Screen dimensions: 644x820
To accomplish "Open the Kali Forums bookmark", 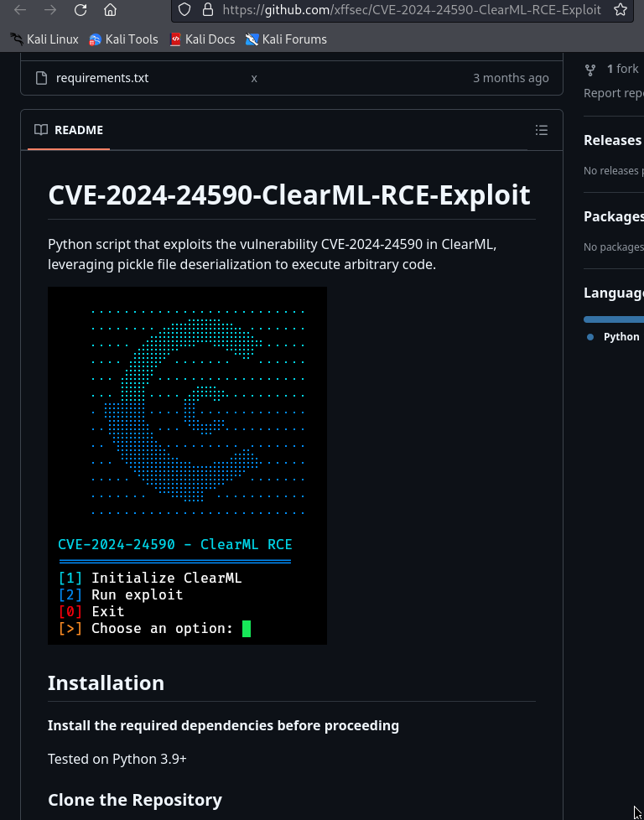I will pos(286,39).
